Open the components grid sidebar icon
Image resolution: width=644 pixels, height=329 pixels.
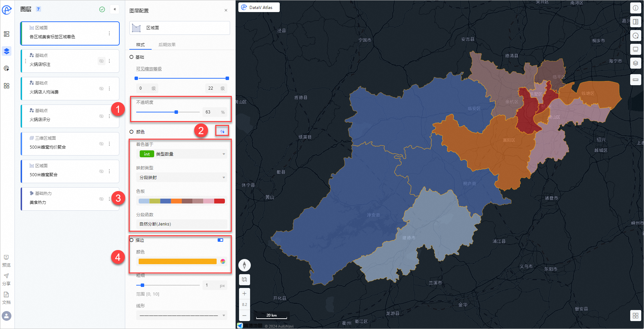(x=7, y=86)
